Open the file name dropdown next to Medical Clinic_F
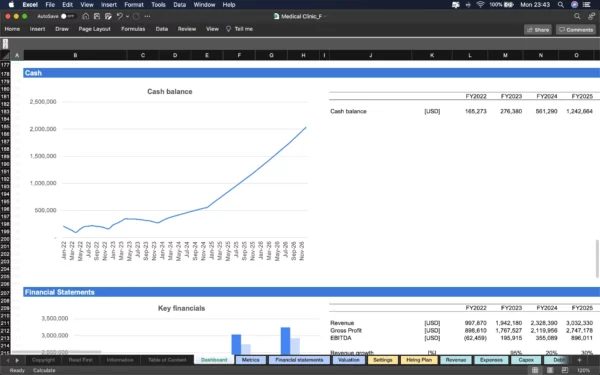The image size is (600, 375). tap(325, 16)
